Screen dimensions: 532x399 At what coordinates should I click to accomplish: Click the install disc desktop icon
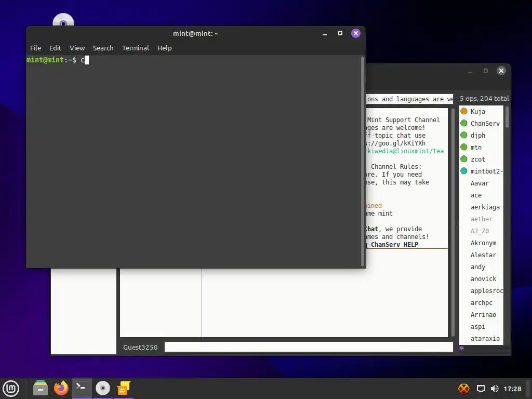(x=63, y=20)
